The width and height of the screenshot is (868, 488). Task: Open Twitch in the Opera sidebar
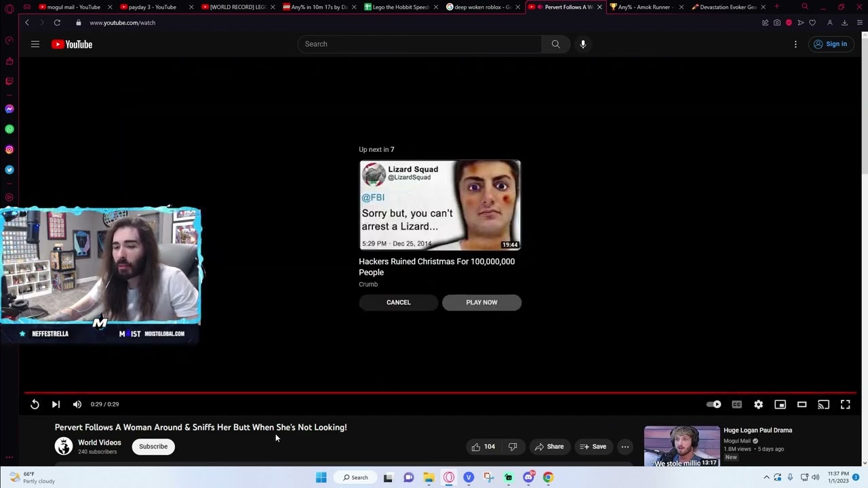click(9, 81)
